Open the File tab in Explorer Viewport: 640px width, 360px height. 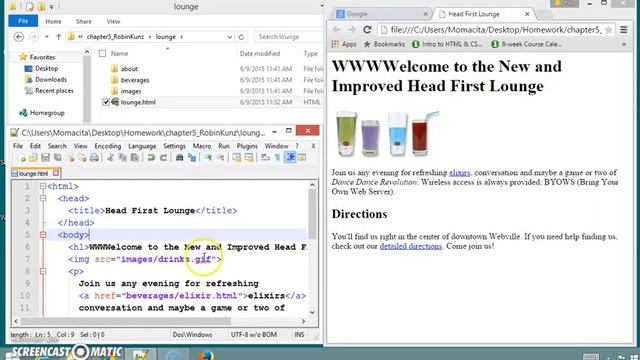(23, 21)
